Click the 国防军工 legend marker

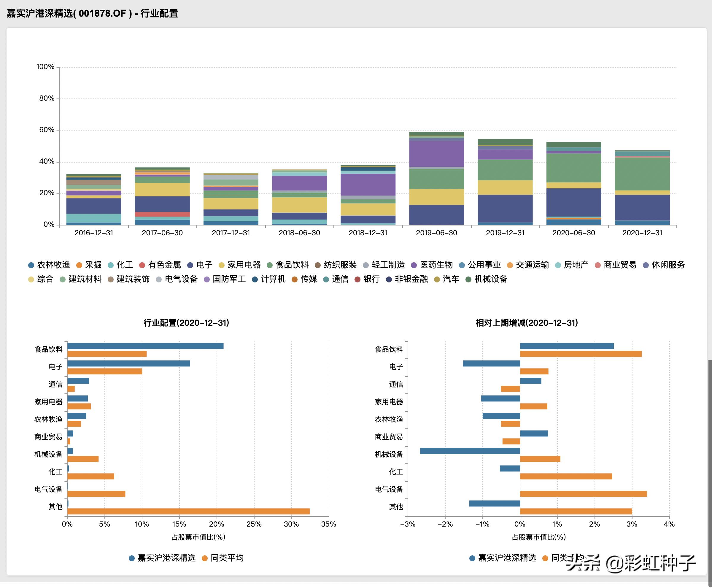(x=206, y=279)
